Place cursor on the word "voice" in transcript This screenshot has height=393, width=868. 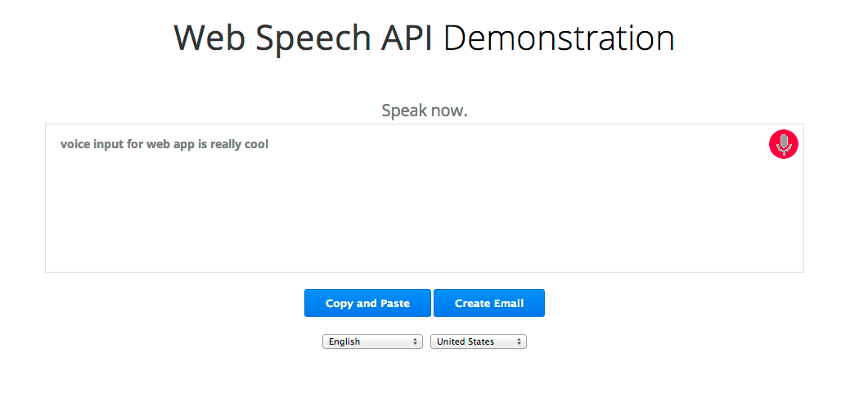(x=75, y=145)
